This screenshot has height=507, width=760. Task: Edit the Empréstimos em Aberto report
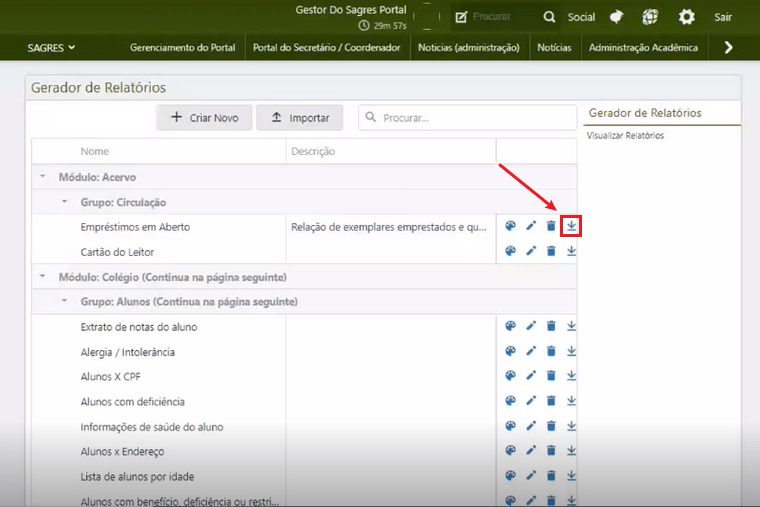[531, 226]
